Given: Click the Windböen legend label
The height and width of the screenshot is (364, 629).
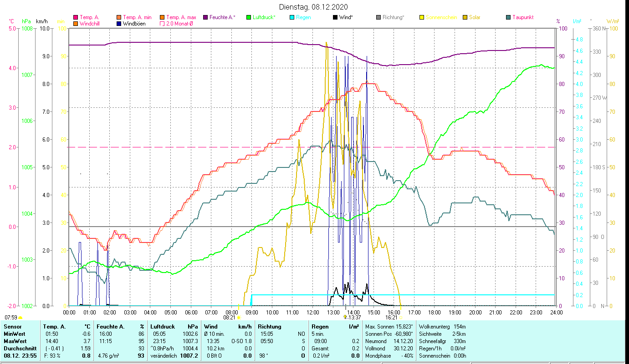Looking at the screenshot, I should [x=134, y=24].
